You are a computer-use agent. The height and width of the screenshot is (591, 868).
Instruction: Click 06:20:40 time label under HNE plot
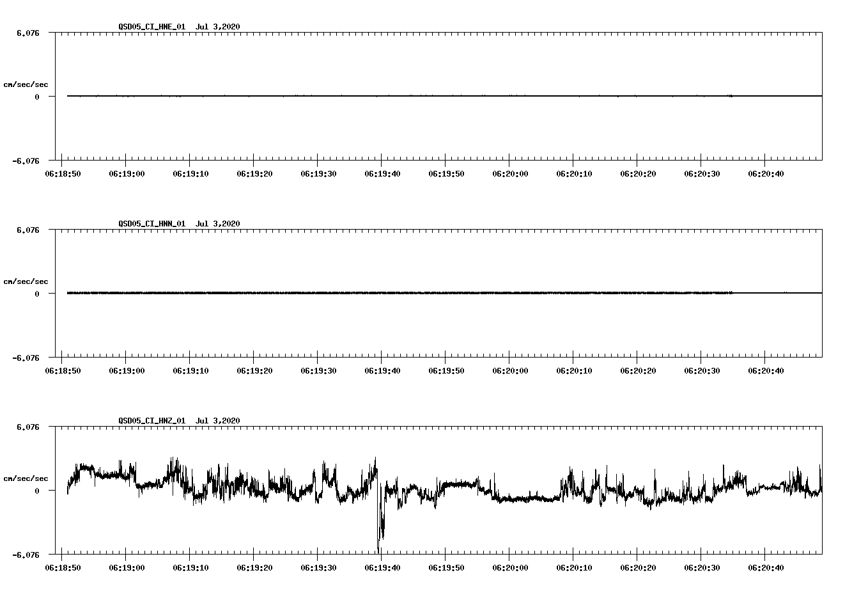pos(766,173)
